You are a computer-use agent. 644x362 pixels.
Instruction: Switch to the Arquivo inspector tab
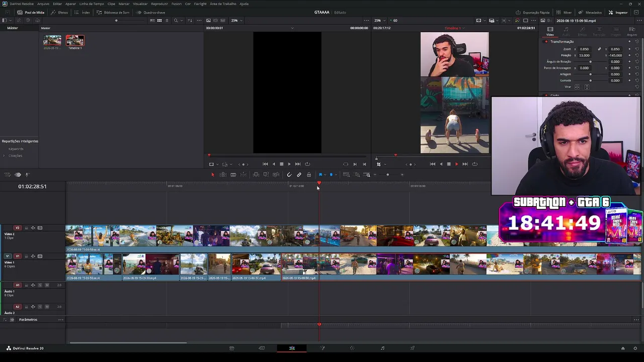click(632, 32)
